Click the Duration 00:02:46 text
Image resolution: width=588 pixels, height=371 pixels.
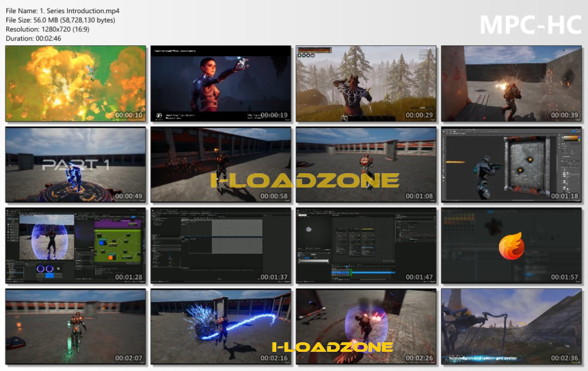click(34, 38)
